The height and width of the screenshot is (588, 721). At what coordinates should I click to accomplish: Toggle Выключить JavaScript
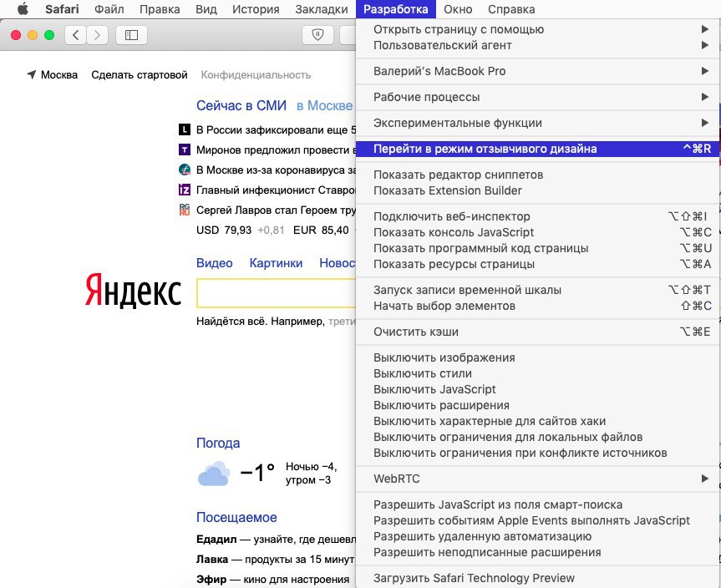[537, 389]
